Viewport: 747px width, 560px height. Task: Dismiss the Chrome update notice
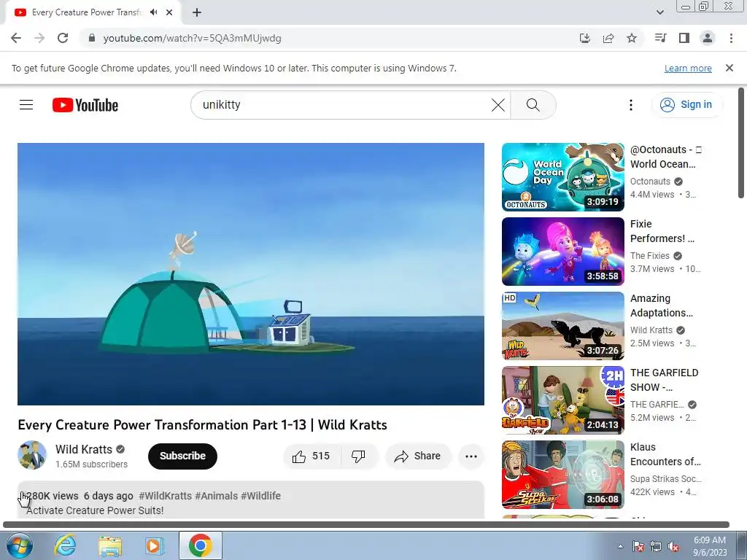729,68
